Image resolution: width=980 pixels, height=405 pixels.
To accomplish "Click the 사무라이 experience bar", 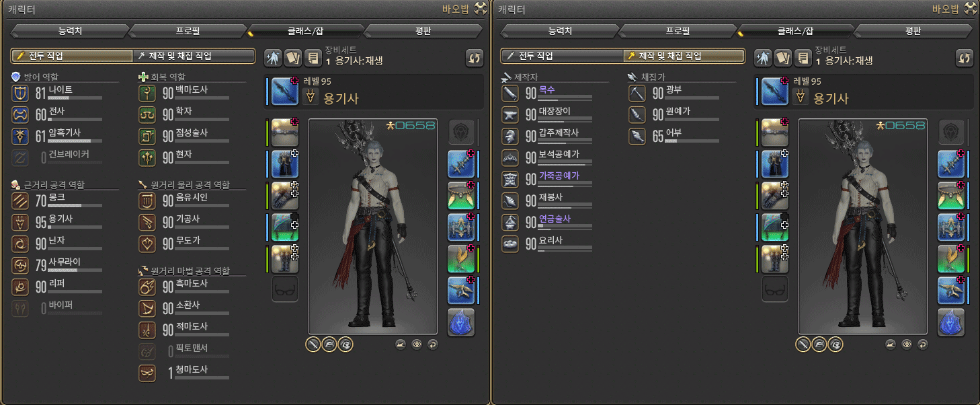I will pos(75,270).
